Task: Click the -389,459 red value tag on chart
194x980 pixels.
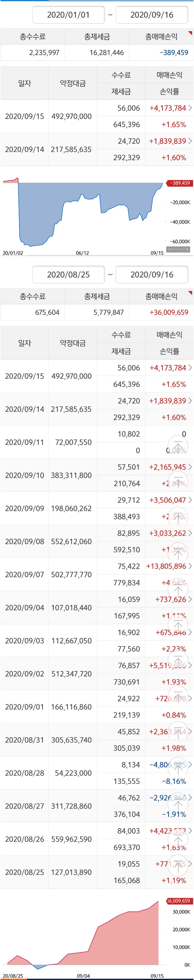Action: click(179, 183)
